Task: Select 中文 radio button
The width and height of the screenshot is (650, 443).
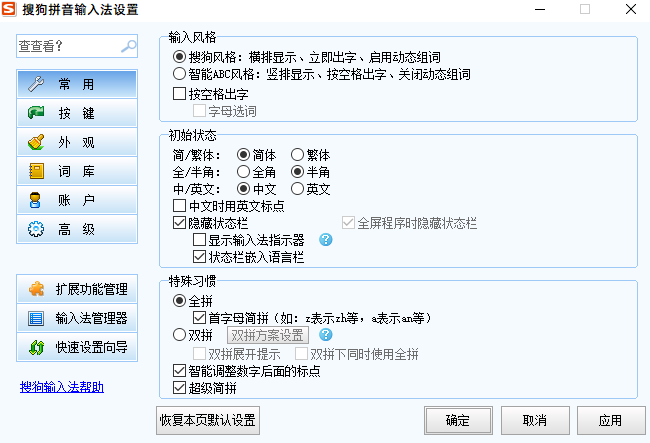Action: point(243,189)
